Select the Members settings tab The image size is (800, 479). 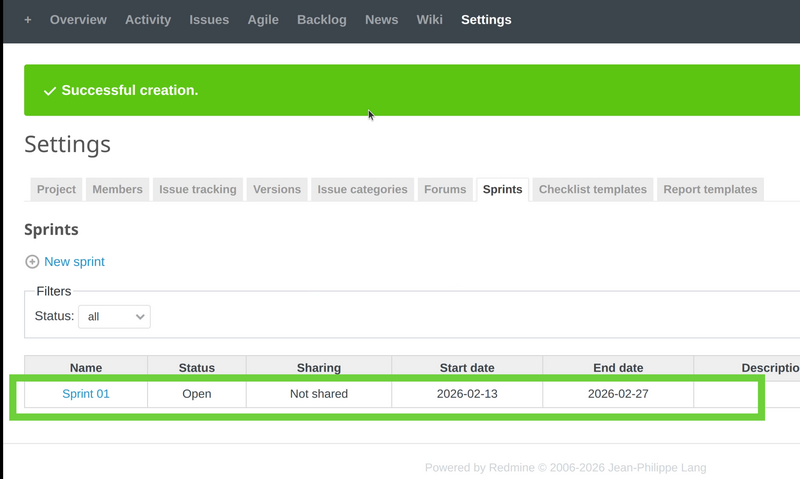pos(117,189)
